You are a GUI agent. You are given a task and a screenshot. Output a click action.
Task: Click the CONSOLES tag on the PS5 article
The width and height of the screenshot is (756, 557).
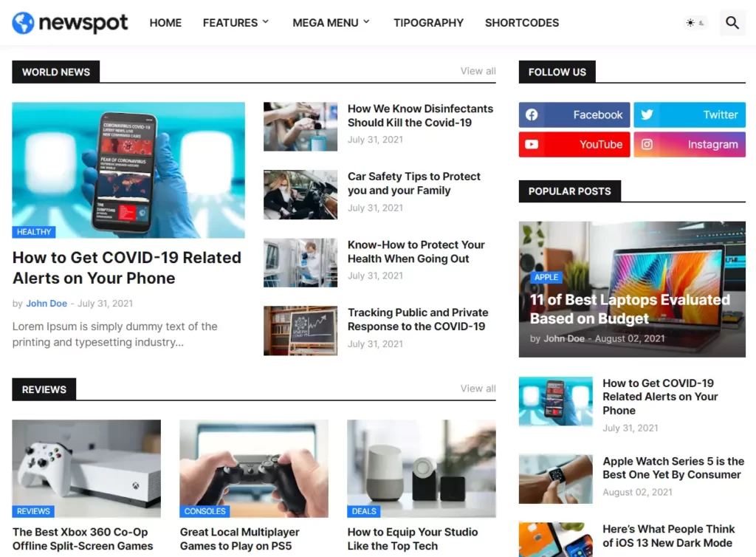pos(205,511)
